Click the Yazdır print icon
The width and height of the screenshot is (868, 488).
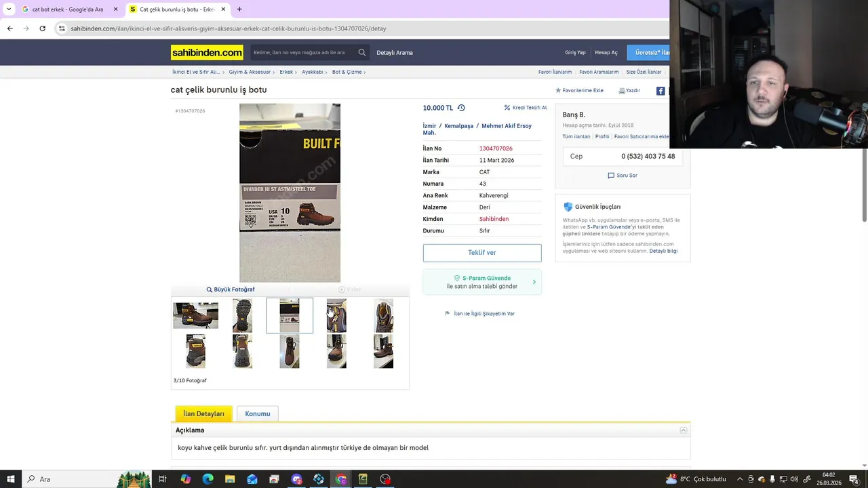tap(622, 90)
